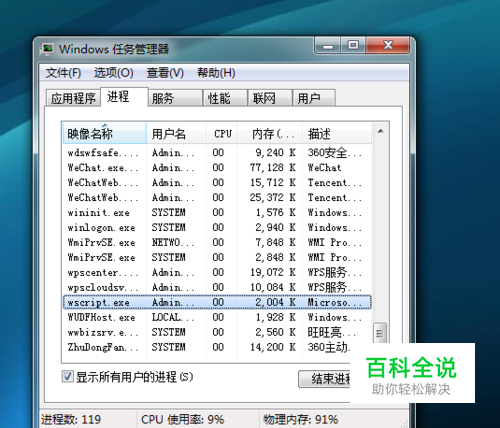Image resolution: width=500 pixels, height=428 pixels.
Task: Select the wpscloudsv process row
Action: 217,287
